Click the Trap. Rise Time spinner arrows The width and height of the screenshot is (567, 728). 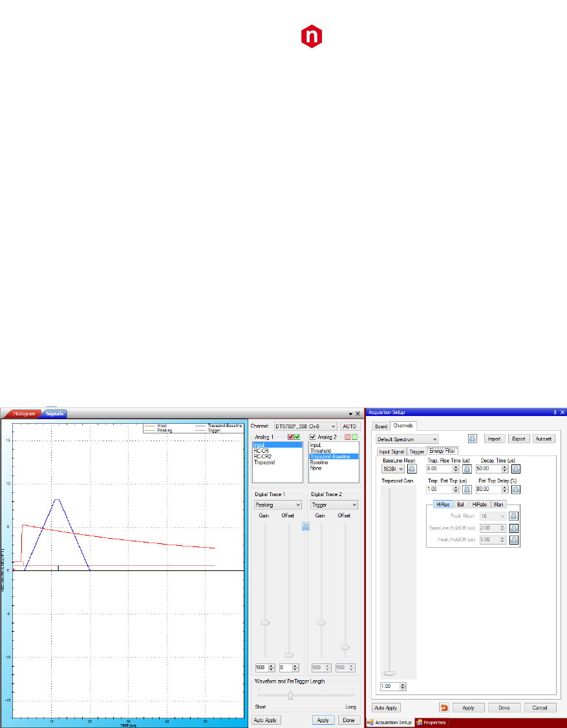click(456, 469)
